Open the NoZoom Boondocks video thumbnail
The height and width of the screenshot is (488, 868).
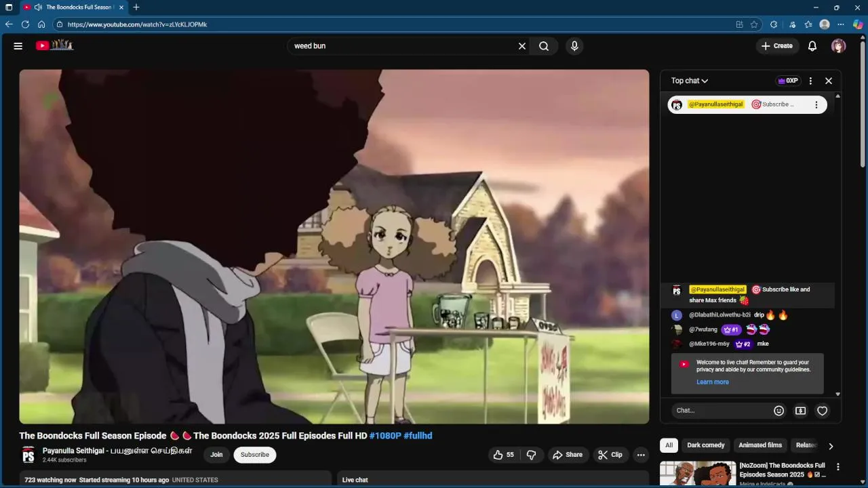698,474
